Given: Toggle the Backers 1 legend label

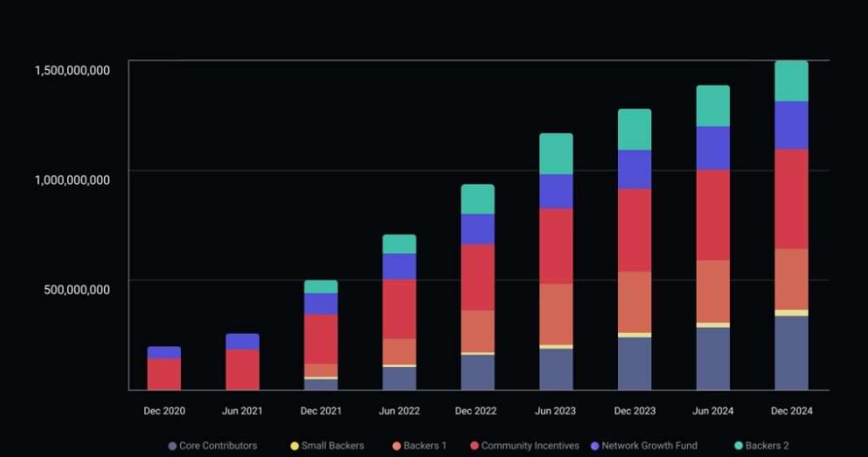Looking at the screenshot, I should (x=425, y=446).
